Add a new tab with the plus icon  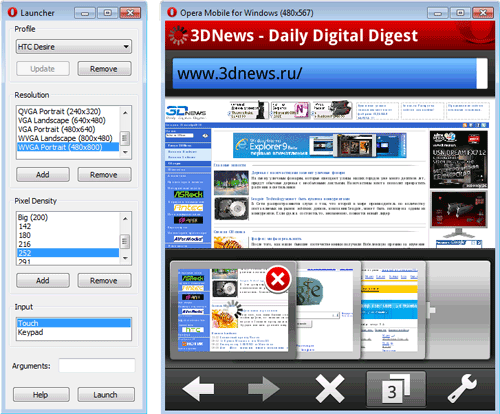(x=432, y=310)
